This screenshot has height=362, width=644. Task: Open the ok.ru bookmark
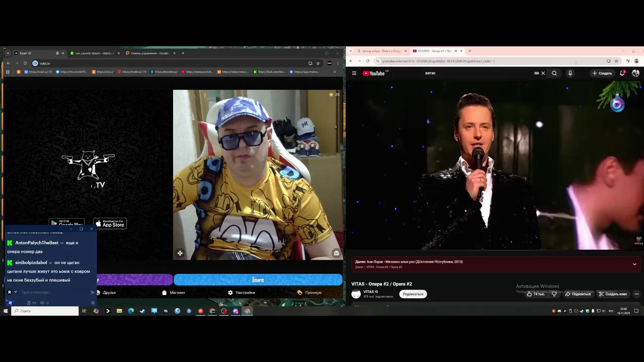tap(103, 72)
